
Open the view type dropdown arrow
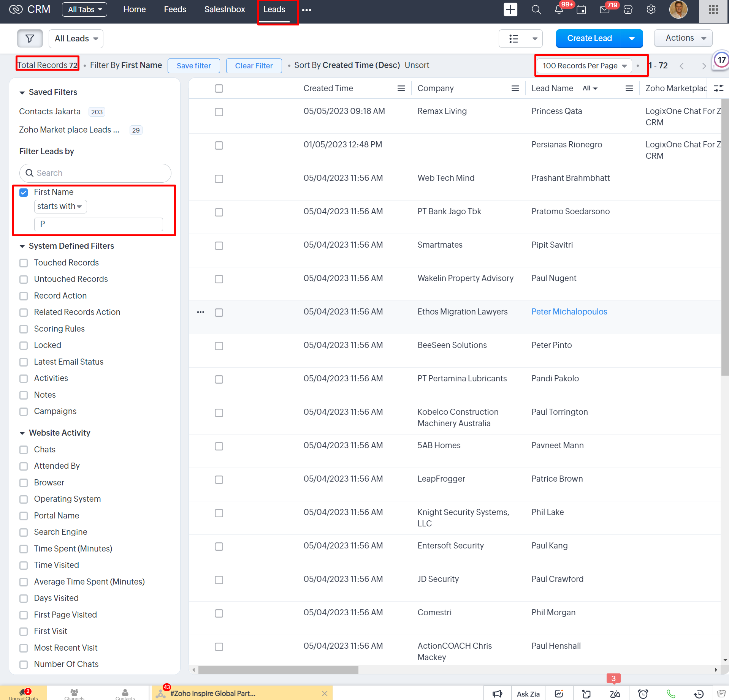tap(535, 39)
